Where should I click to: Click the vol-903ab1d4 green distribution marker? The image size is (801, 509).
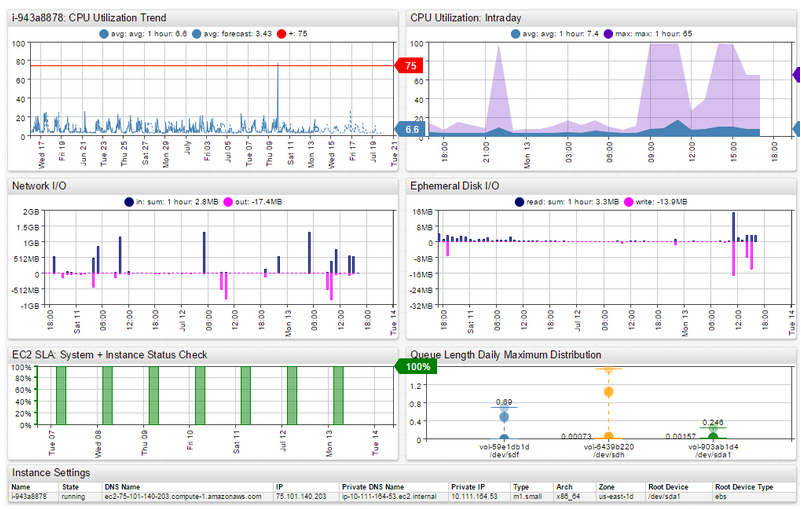(712, 433)
